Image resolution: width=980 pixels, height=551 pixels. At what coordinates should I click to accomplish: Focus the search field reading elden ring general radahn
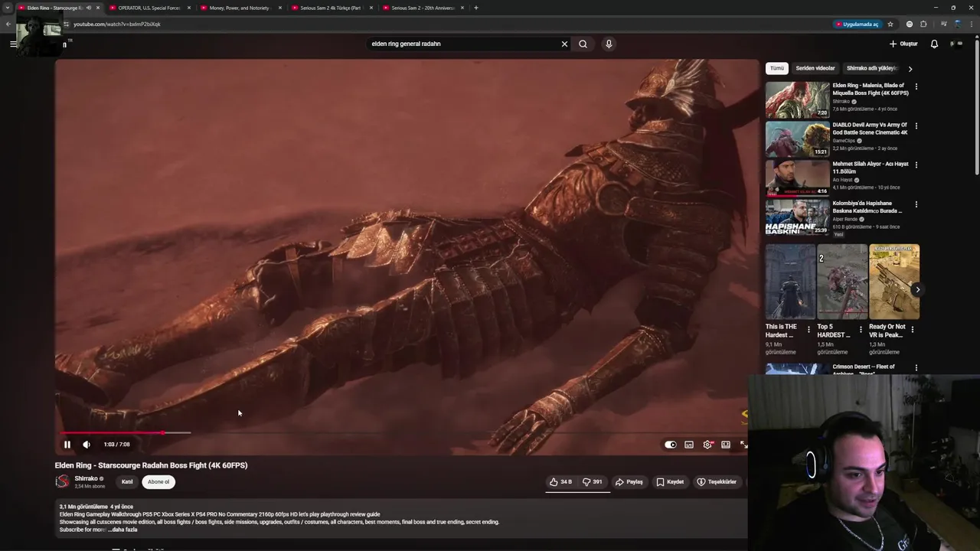pyautogui.click(x=463, y=44)
